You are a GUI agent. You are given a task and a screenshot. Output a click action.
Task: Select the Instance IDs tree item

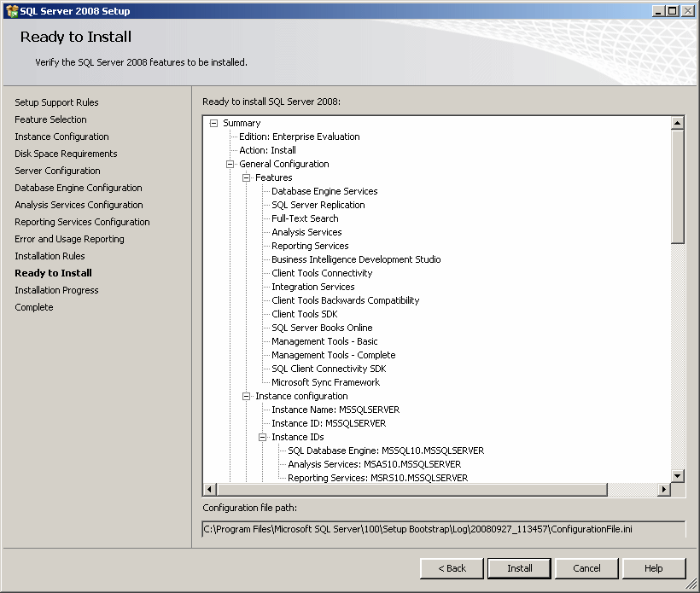(298, 437)
